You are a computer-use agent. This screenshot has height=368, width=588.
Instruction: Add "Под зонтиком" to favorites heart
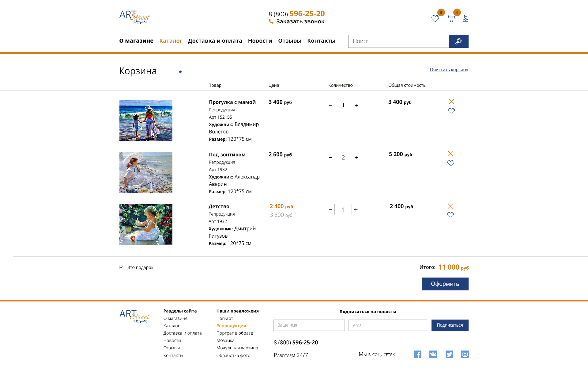click(x=451, y=163)
